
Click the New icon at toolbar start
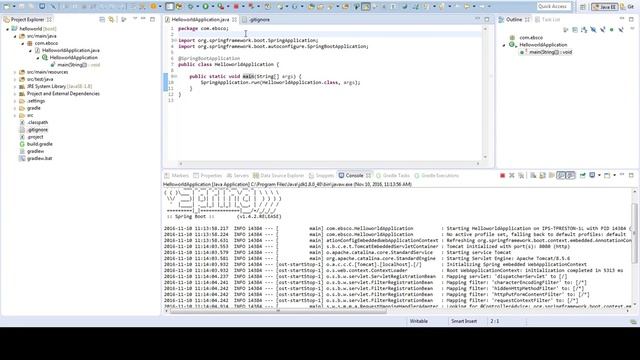[x=7, y=7]
